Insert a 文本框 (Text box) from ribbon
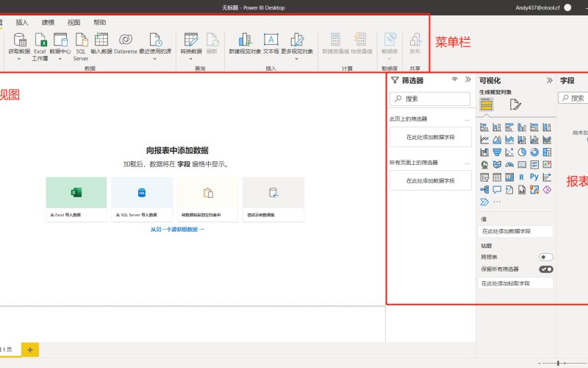The image size is (588, 368). [270, 40]
